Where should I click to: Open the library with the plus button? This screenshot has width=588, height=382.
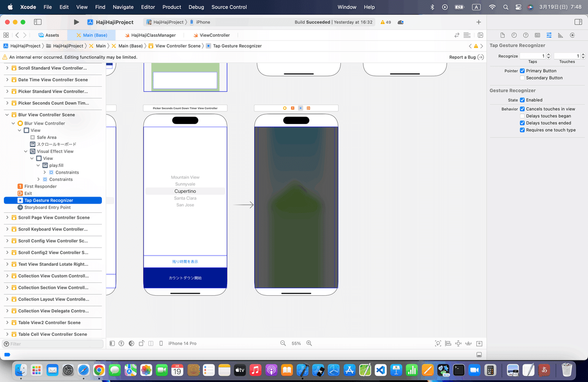click(479, 22)
